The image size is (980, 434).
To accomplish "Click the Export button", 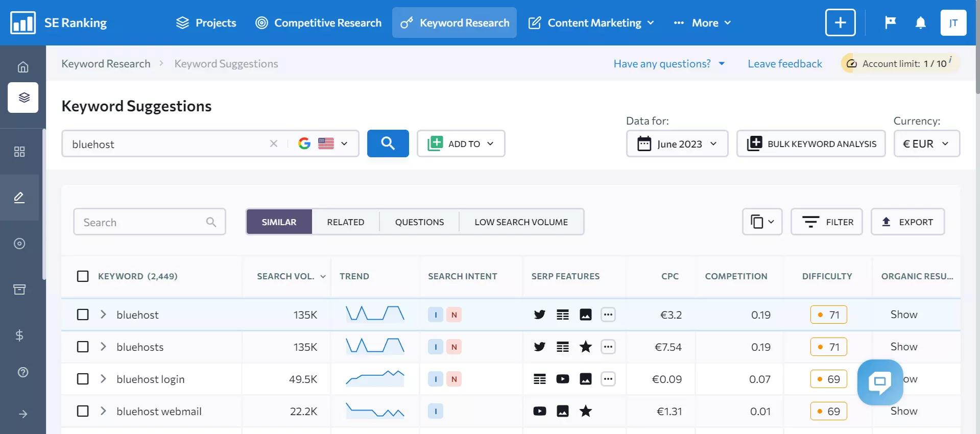I will [x=907, y=222].
